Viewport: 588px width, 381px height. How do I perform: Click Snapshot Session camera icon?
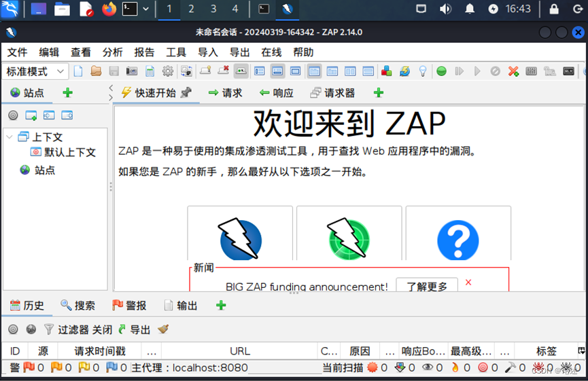tap(132, 71)
